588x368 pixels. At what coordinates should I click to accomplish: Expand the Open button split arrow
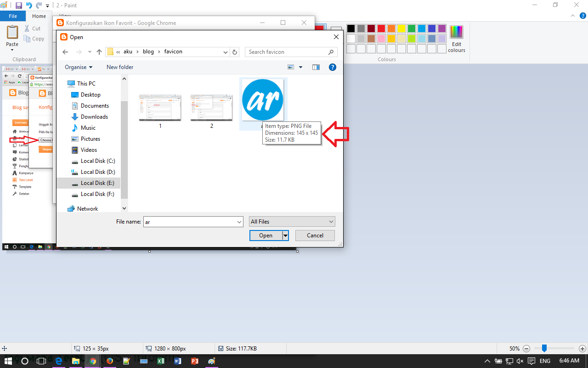285,236
